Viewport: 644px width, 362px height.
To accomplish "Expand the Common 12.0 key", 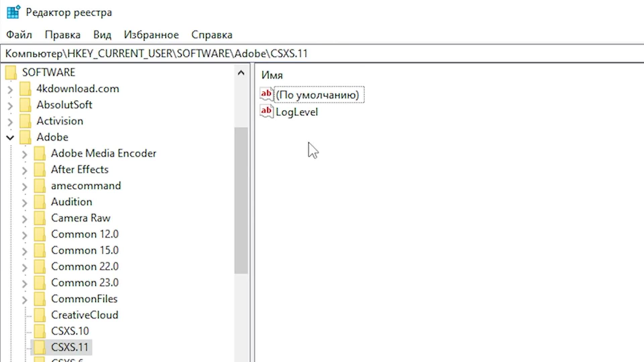I will pos(24,235).
